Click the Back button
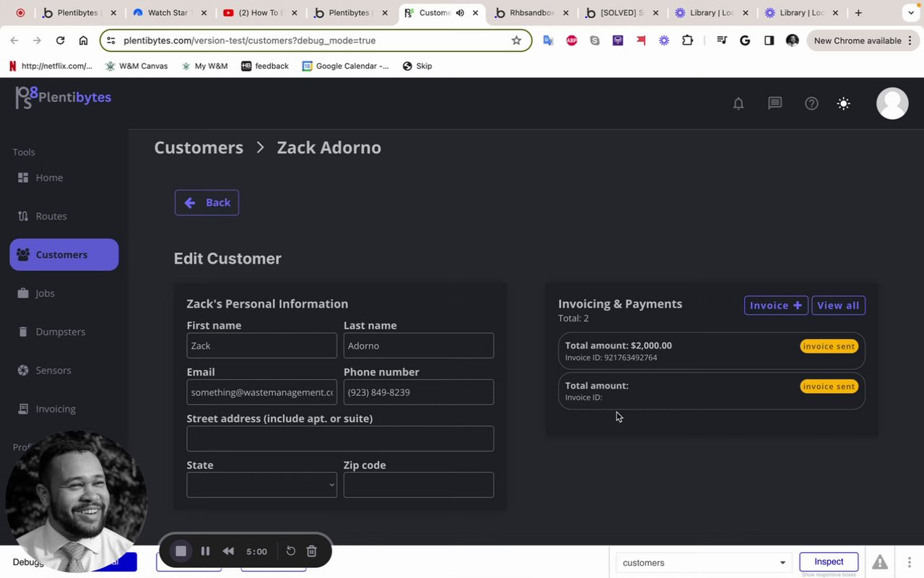This screenshot has width=924, height=578. (x=206, y=202)
